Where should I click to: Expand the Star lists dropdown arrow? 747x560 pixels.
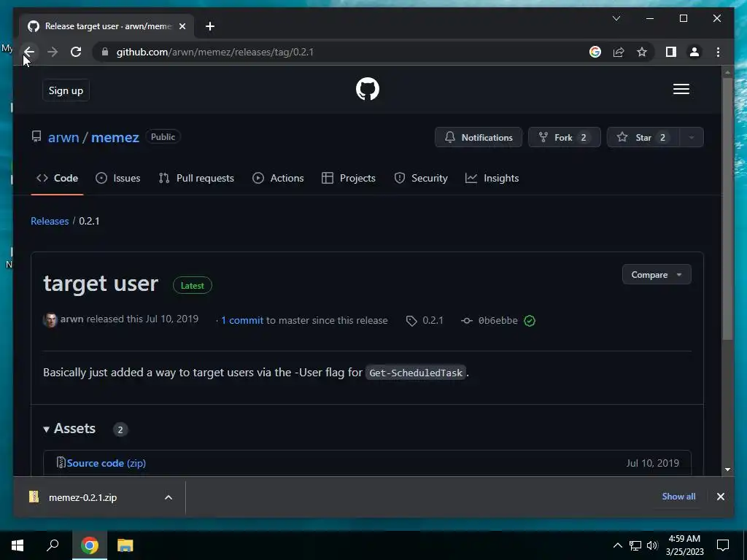(692, 137)
